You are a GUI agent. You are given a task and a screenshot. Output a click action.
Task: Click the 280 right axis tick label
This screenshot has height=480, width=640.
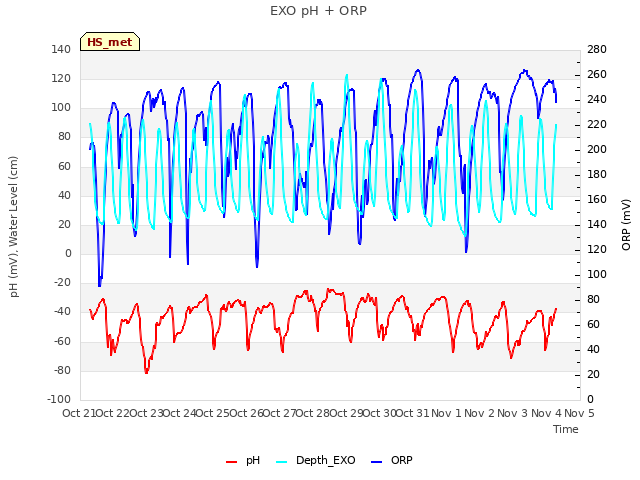click(x=597, y=49)
